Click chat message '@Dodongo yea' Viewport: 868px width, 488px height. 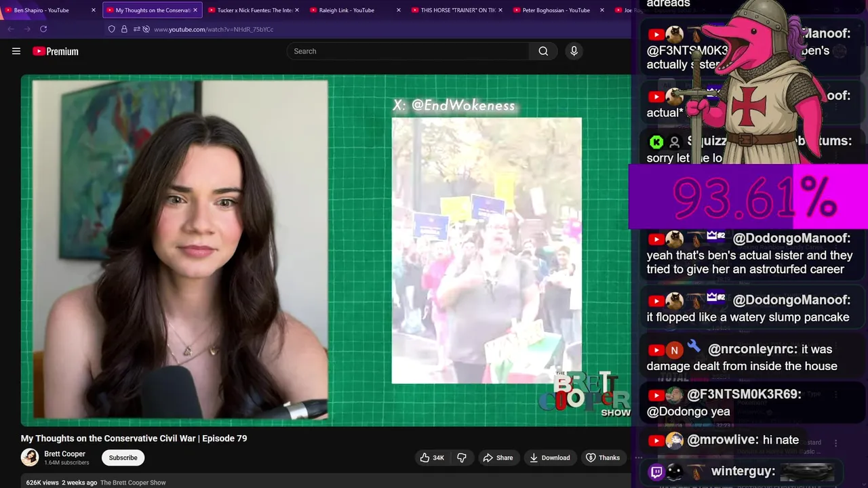(x=688, y=411)
